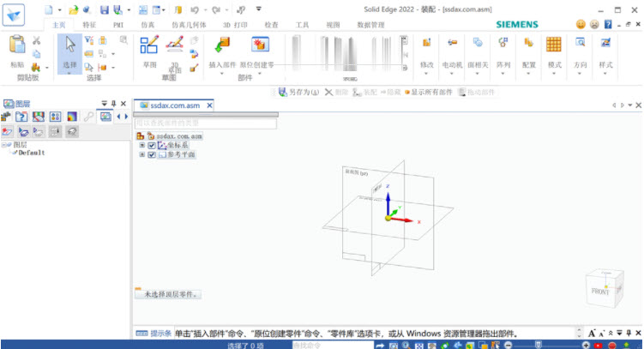
Task: Pin the 图层 panel with pushpin
Action: click(114, 104)
